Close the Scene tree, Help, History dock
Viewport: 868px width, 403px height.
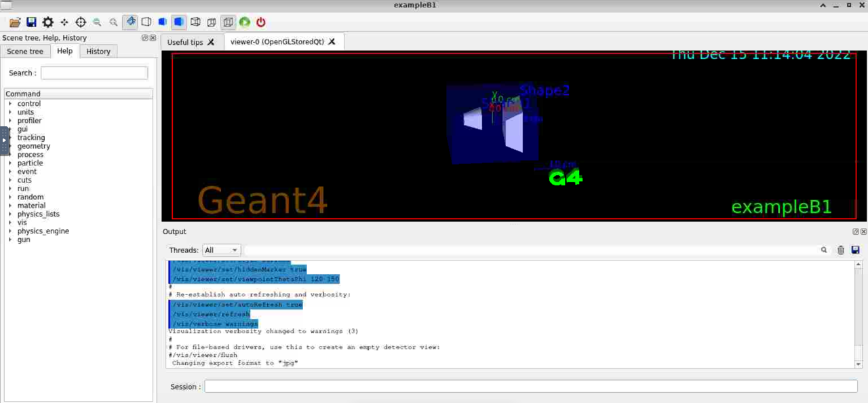tap(152, 38)
